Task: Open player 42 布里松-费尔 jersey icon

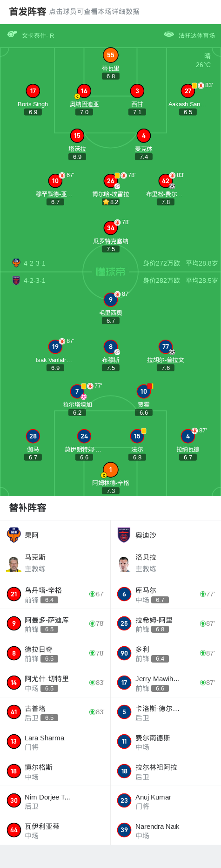Action: (x=166, y=181)
